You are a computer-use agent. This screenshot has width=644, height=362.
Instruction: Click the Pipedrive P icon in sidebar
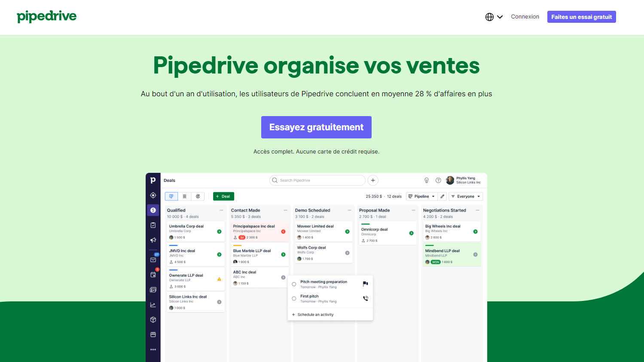pos(153,181)
